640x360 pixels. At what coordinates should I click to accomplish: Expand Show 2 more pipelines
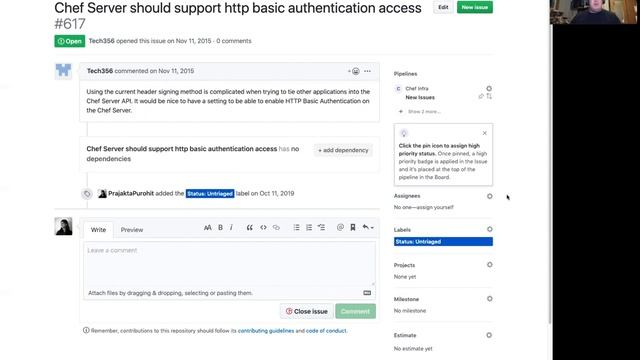coord(420,111)
